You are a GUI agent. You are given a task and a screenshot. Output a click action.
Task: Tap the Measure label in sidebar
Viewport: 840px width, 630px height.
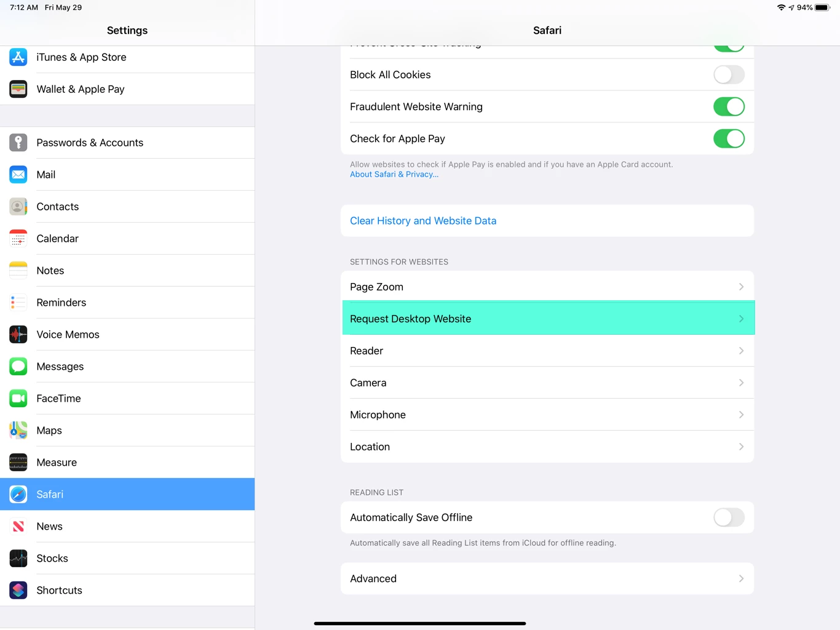pyautogui.click(x=57, y=463)
